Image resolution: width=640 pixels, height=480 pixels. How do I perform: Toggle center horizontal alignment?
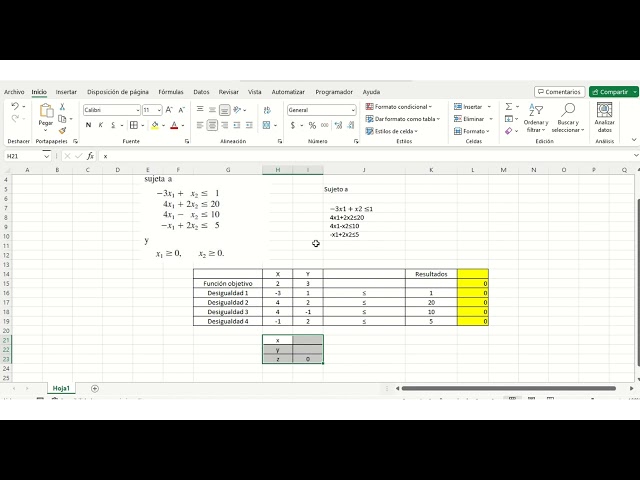[x=212, y=125]
